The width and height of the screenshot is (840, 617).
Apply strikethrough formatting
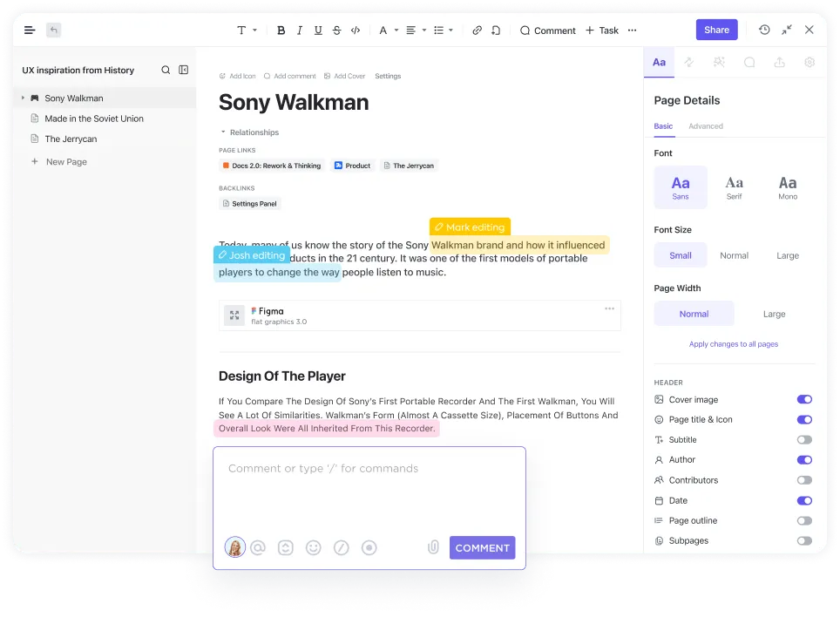point(336,31)
